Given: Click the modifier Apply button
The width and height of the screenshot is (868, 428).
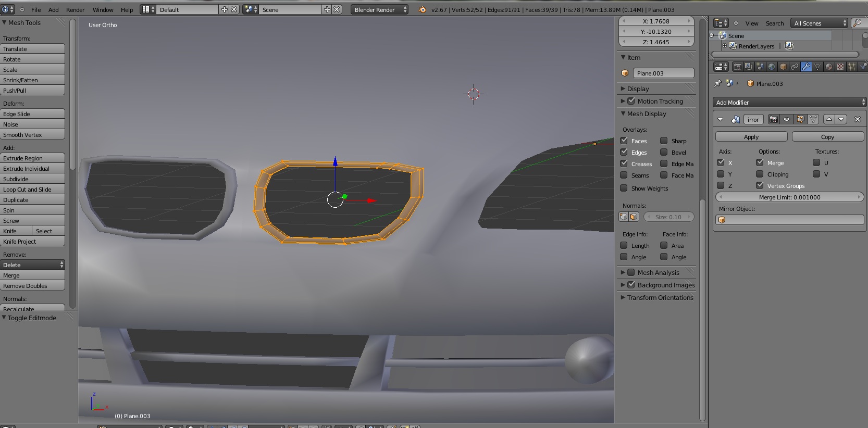Looking at the screenshot, I should 751,137.
